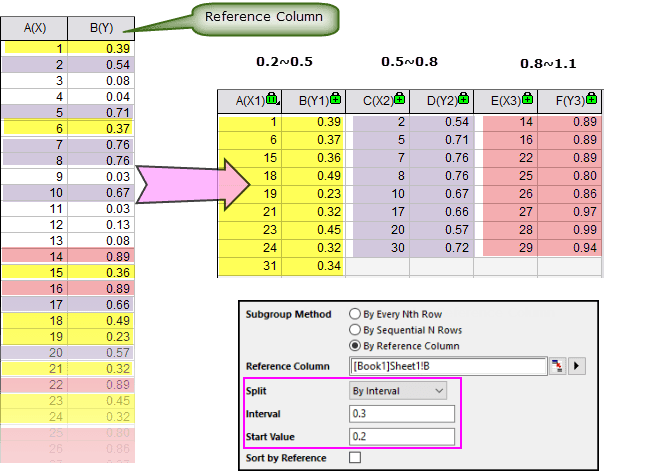Click cell 0.72 in result column D(Y2)
652x473 pixels.
coord(442,248)
